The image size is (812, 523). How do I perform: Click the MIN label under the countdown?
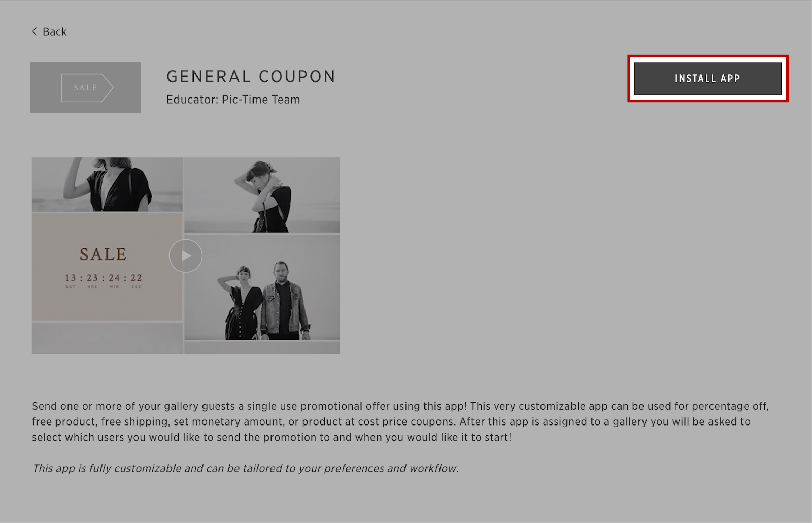pyautogui.click(x=114, y=287)
